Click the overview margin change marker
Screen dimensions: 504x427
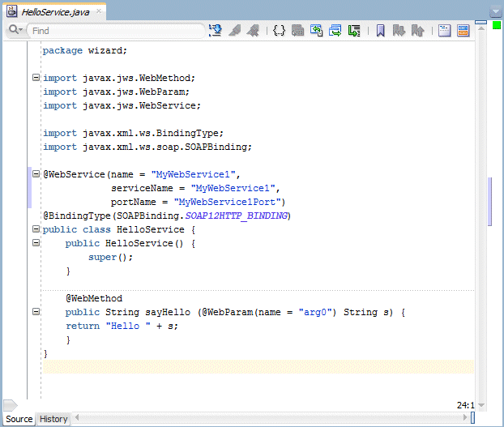[x=489, y=202]
